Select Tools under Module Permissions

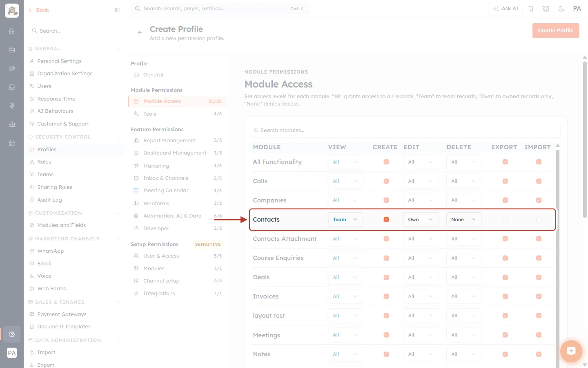177,114
